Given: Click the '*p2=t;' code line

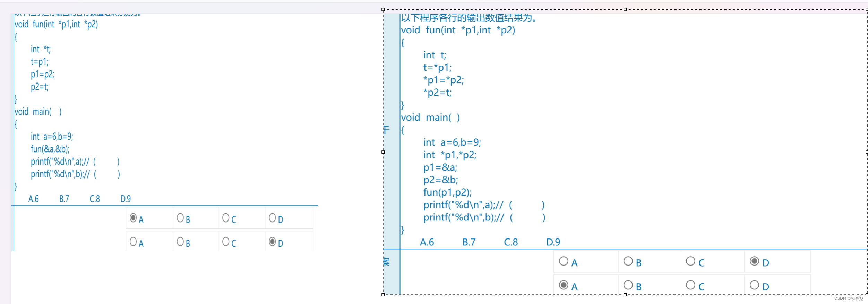Looking at the screenshot, I should pyautogui.click(x=437, y=93).
